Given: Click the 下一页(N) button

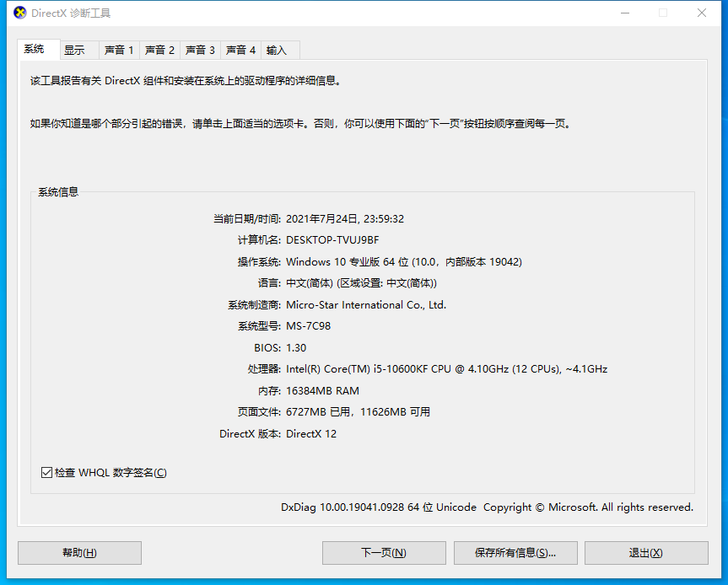Looking at the screenshot, I should click(x=384, y=552).
